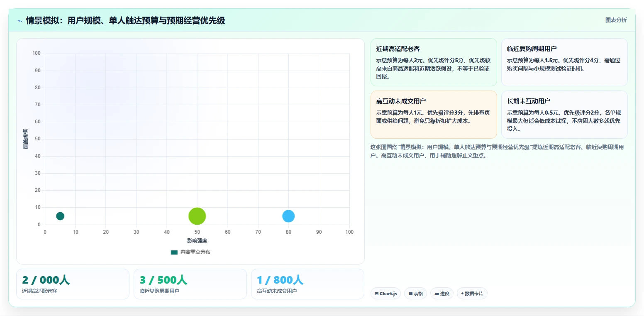This screenshot has height=316, width=644.
Task: Click the 情景模拟 panel title text
Action: [x=125, y=20]
